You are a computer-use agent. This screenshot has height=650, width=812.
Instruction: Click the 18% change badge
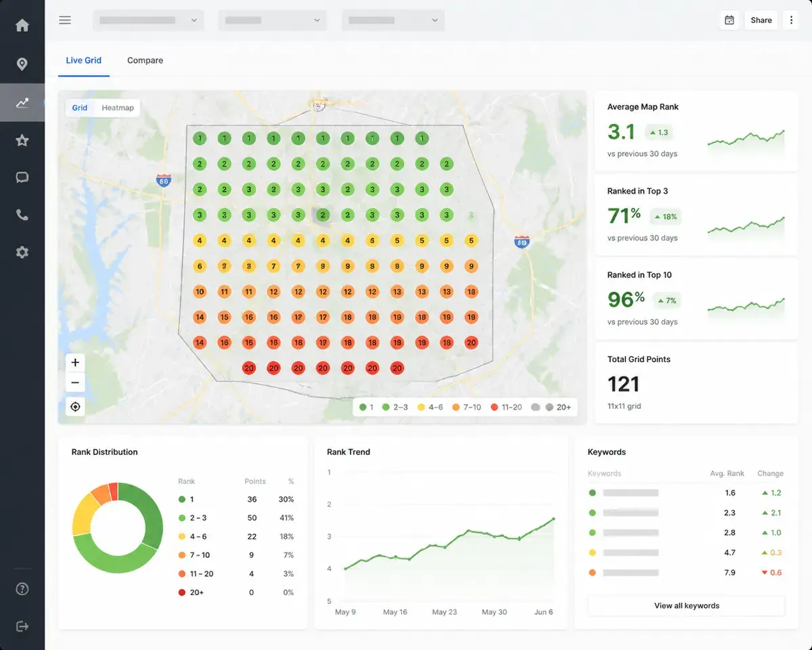(665, 217)
